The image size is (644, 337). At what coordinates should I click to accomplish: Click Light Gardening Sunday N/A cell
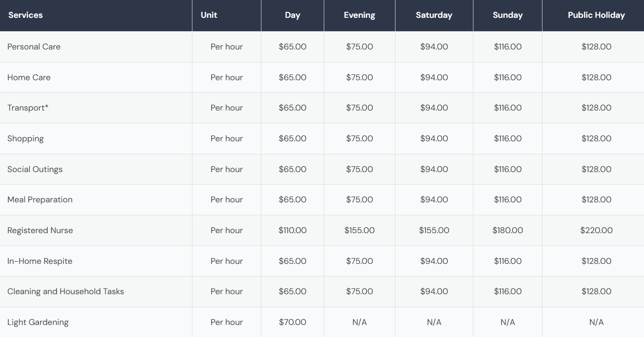click(508, 322)
